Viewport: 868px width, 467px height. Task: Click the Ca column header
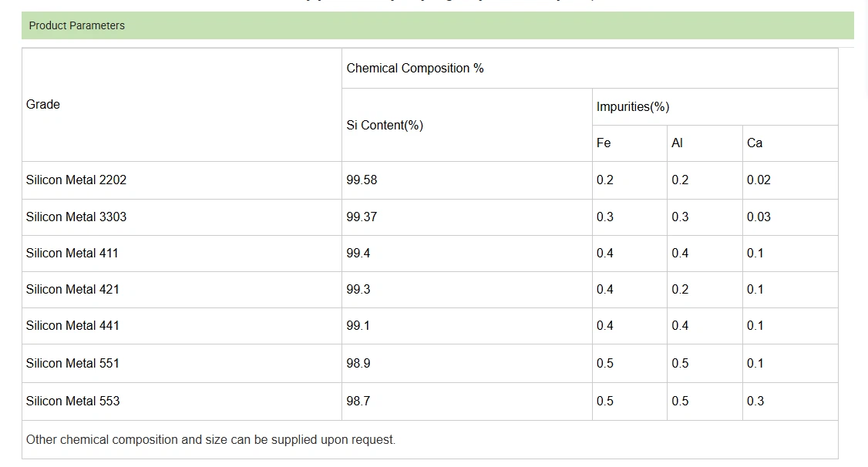[755, 143]
